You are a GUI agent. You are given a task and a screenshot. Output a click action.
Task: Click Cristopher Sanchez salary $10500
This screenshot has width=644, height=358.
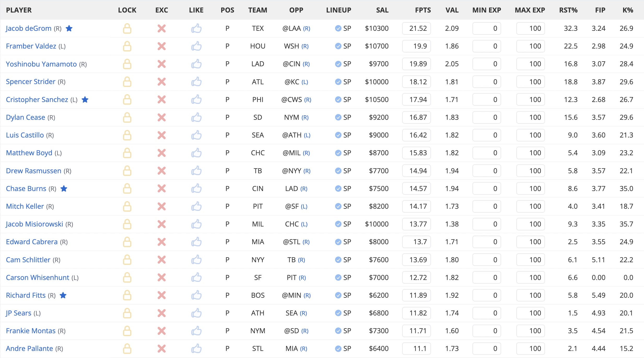pos(377,99)
